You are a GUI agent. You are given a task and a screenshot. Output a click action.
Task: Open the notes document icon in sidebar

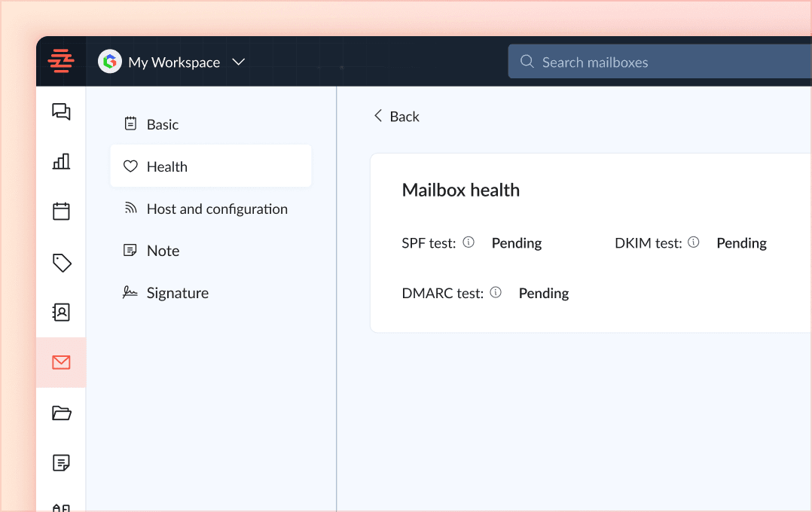tap(61, 462)
